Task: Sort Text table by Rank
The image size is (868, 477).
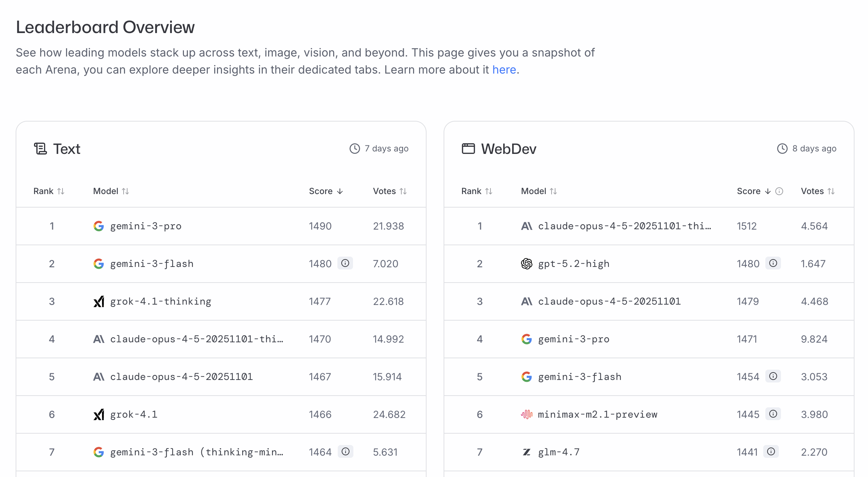Action: tap(49, 191)
